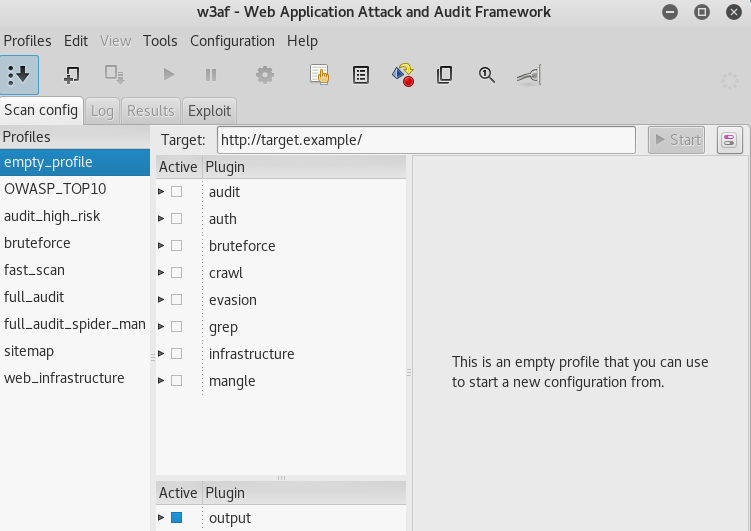Enable the evasion plugin checkbox
The width and height of the screenshot is (751, 531).
point(176,299)
